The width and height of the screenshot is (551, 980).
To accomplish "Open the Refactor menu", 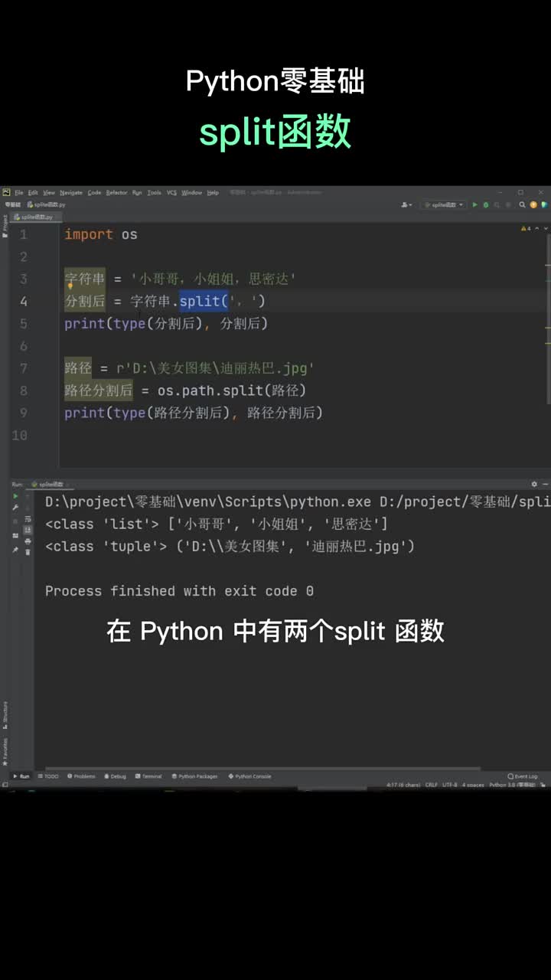I will click(x=116, y=193).
